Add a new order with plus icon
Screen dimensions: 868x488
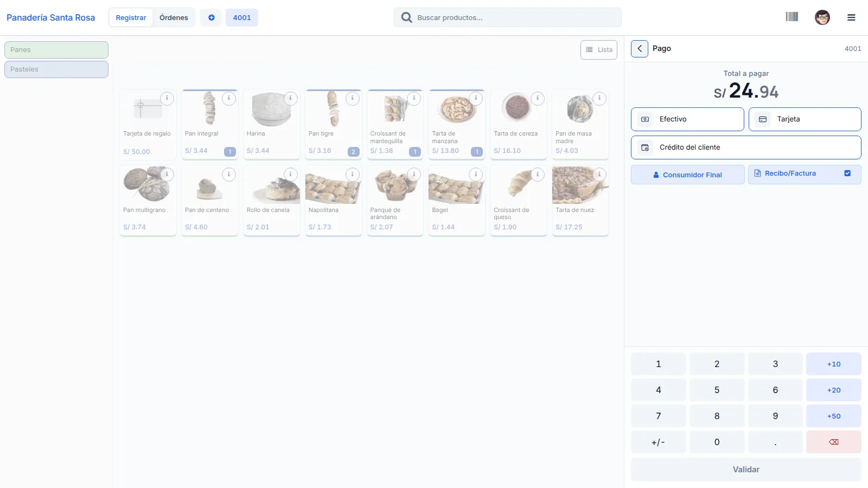(x=211, y=17)
